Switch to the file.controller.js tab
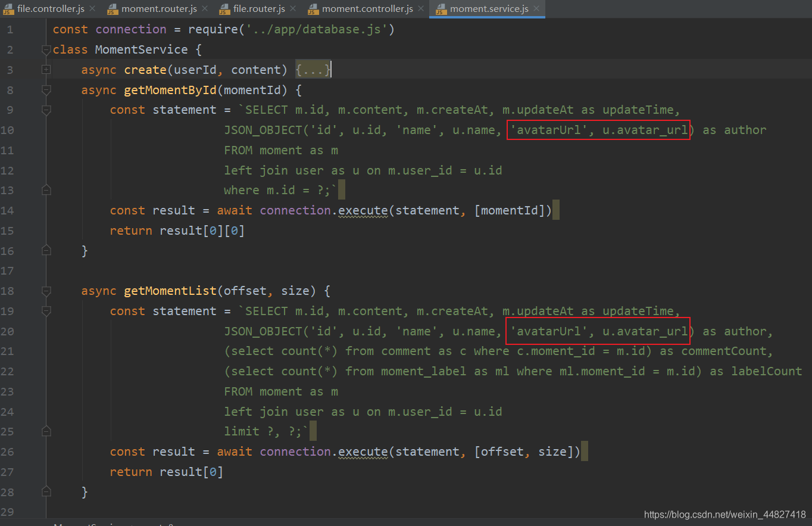The width and height of the screenshot is (812, 526). (51, 9)
